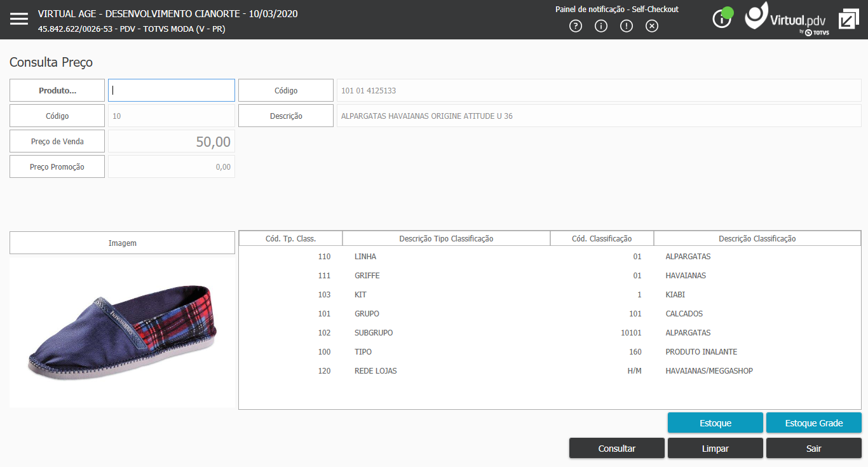Click the description field ALPARGATAS HAVAIANAS ORIGINE
The height and width of the screenshot is (467, 868).
pos(599,116)
